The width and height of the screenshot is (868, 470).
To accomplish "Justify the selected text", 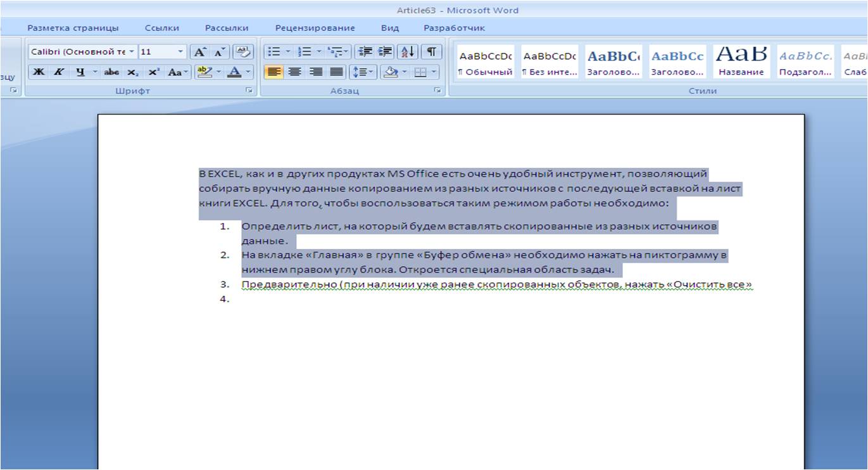I will (x=337, y=72).
